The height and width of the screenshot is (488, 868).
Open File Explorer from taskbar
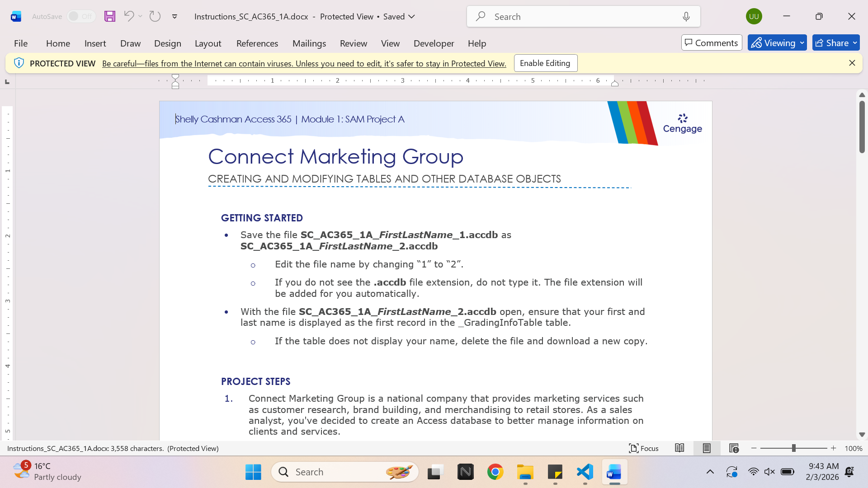pyautogui.click(x=525, y=472)
